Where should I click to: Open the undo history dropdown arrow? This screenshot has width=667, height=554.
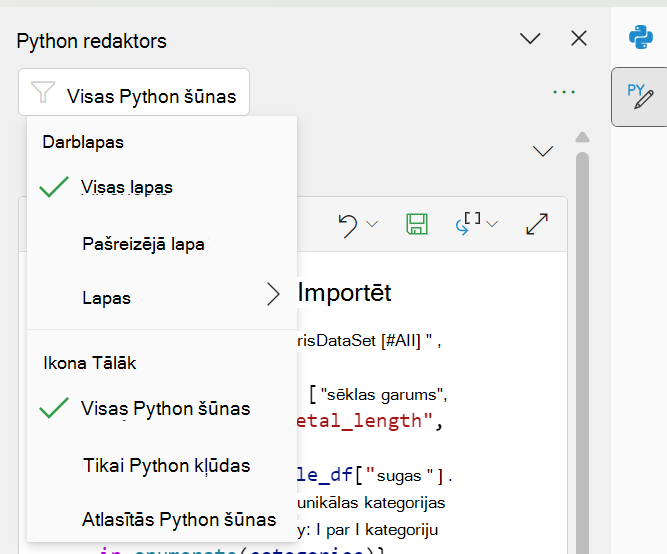(x=372, y=224)
